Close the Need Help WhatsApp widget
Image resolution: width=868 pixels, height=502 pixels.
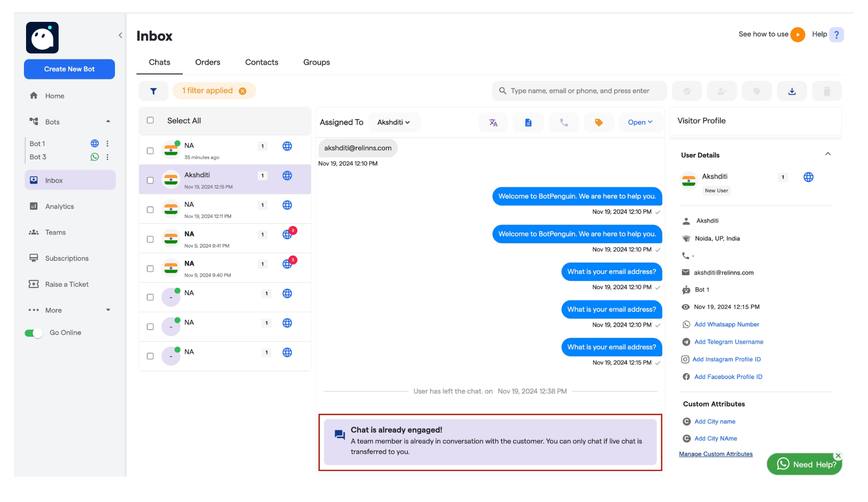[x=838, y=456]
